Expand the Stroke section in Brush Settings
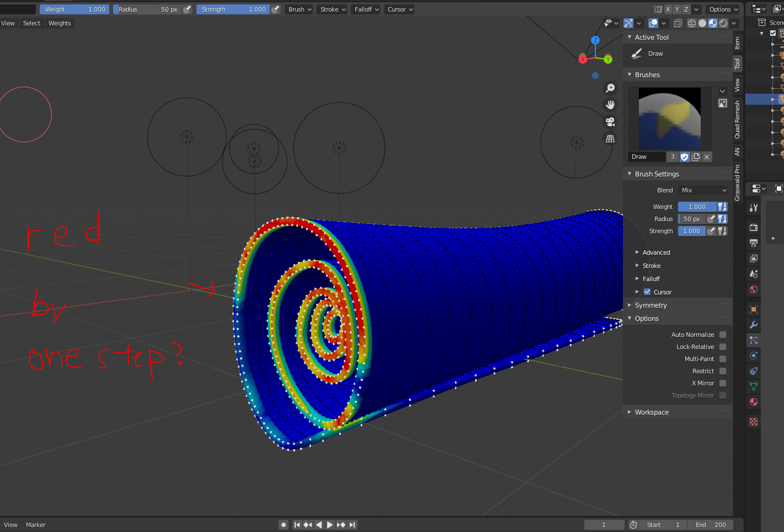Screen dimensions: 784x532 [652, 265]
